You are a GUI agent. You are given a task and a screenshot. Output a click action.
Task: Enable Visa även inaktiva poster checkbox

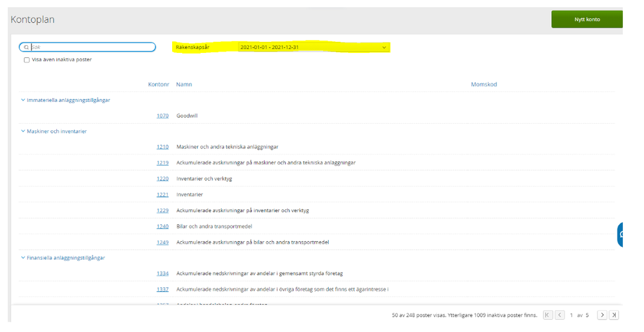26,60
